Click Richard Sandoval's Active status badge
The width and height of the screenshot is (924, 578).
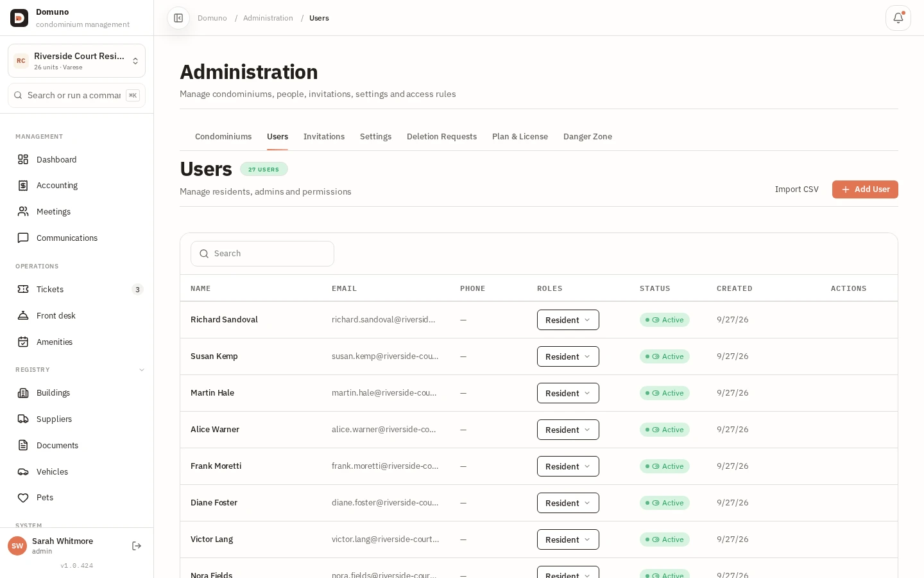[x=665, y=320]
